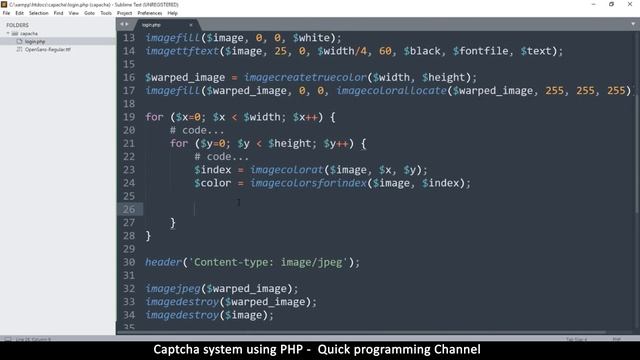Viewport: 640px width, 360px height.
Task: Minimize the Sublime Text window
Action: 593,4
